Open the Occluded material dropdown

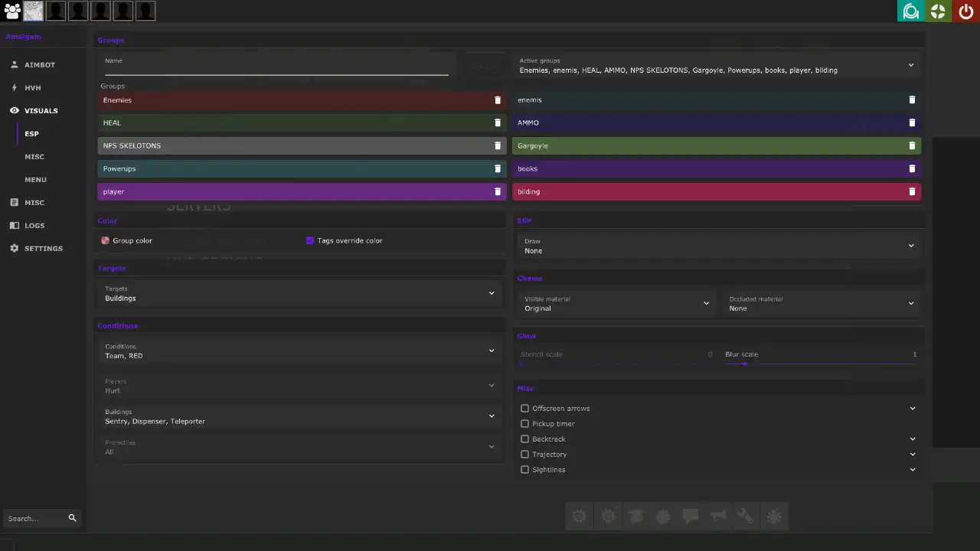coord(821,303)
